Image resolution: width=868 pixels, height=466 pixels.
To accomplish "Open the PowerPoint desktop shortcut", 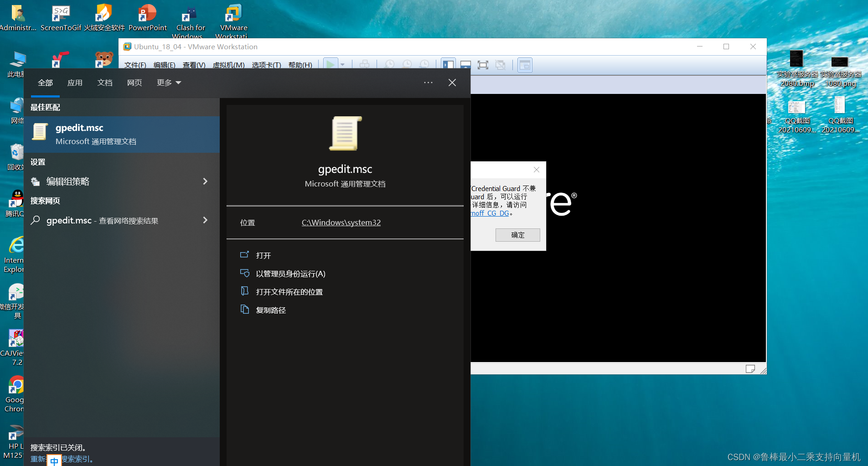I will [147, 17].
